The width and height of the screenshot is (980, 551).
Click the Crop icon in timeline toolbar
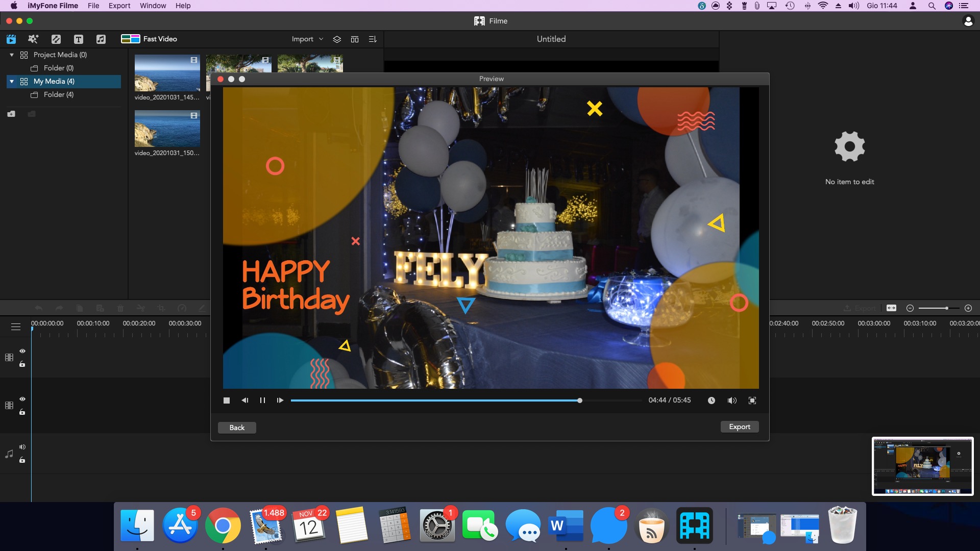161,308
